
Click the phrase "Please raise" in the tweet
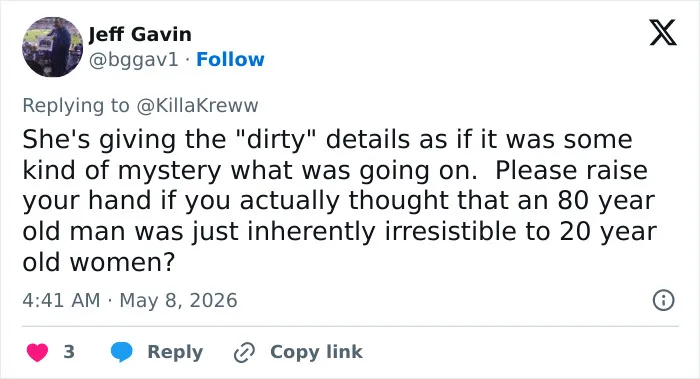point(571,171)
